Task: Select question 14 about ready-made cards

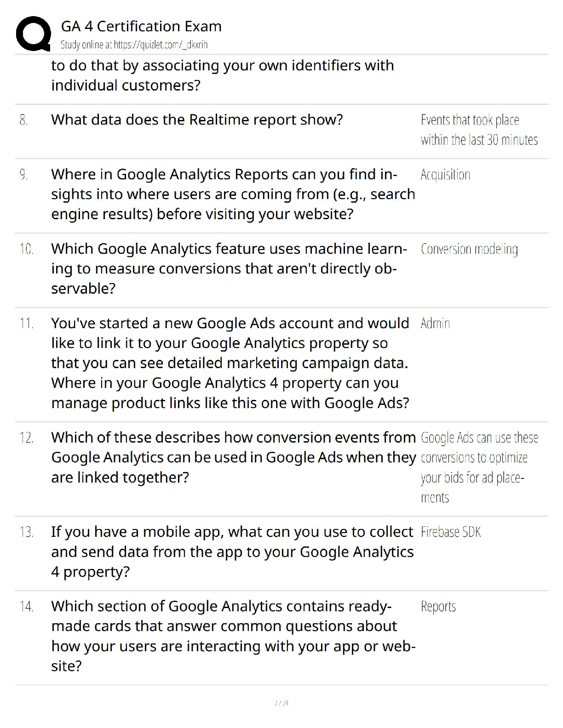Action: [233, 636]
